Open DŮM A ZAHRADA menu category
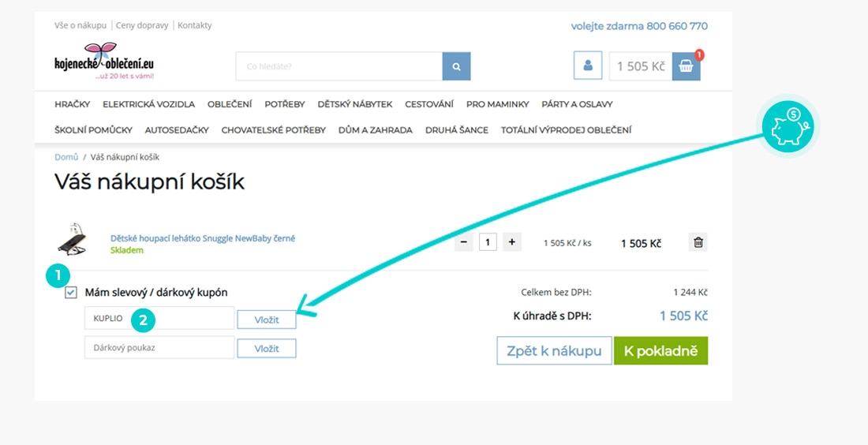 376,130
